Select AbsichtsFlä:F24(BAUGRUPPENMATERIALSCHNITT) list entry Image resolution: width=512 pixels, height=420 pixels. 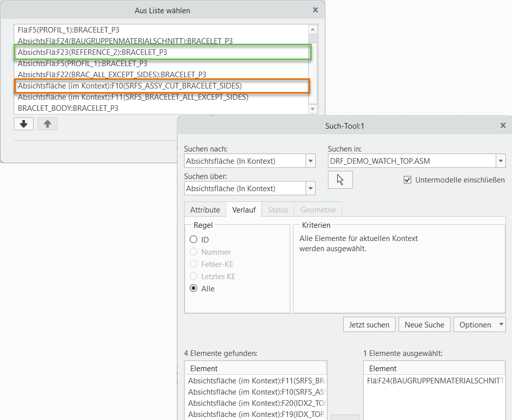pos(161,41)
